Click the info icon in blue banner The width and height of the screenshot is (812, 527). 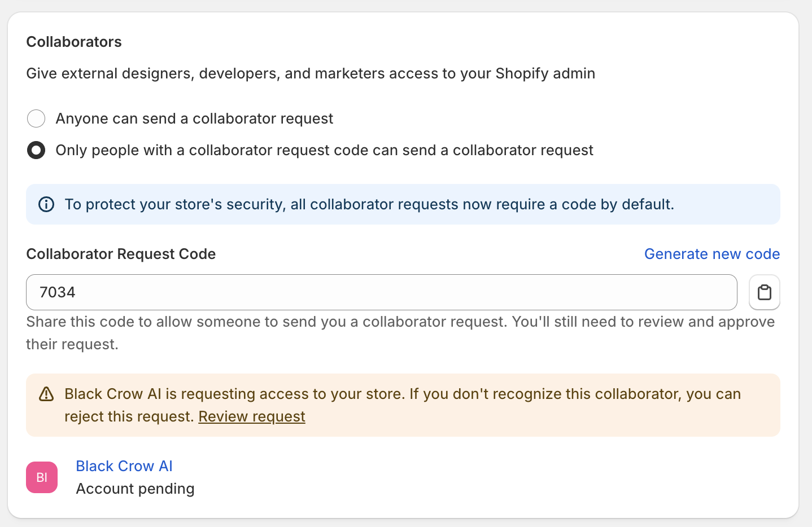[x=46, y=204]
